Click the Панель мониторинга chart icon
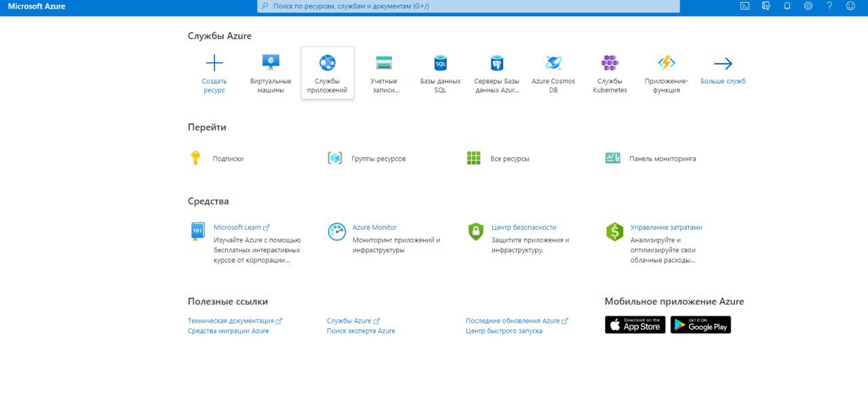The image size is (868, 396). (613, 158)
